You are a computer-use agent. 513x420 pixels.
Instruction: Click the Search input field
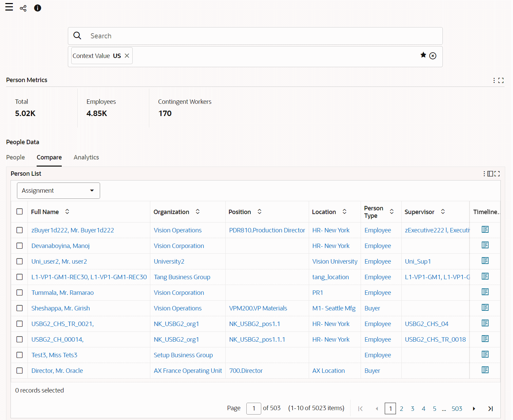pyautogui.click(x=255, y=36)
